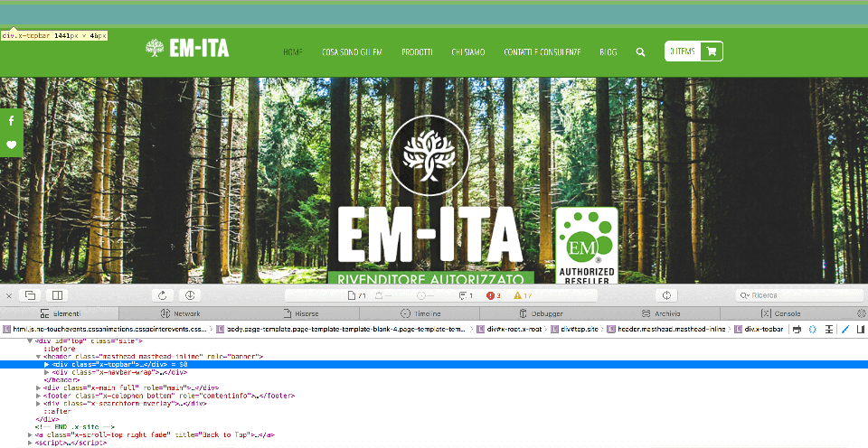Reload the page from the inspector toolbar

pyautogui.click(x=162, y=295)
